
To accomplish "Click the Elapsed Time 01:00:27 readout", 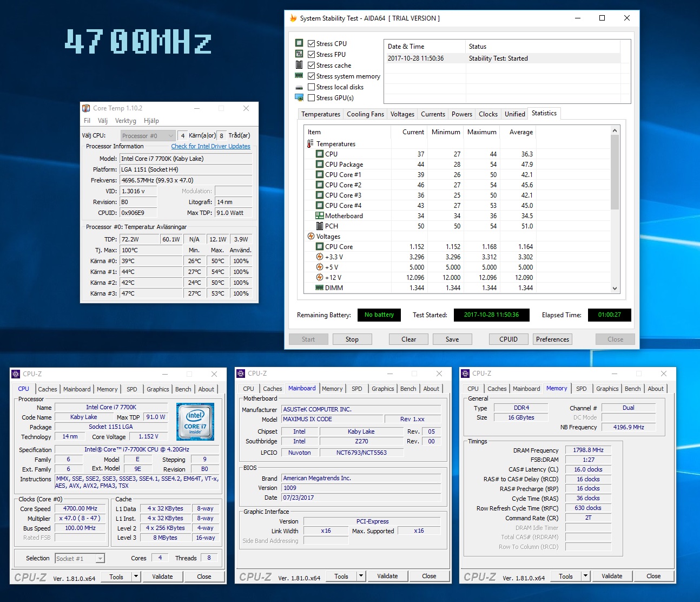I will (610, 315).
